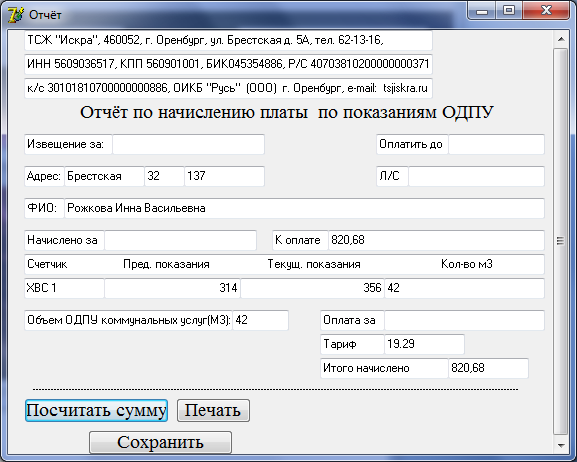
Task: Click the Текущ. показания column header
Action: point(314,264)
